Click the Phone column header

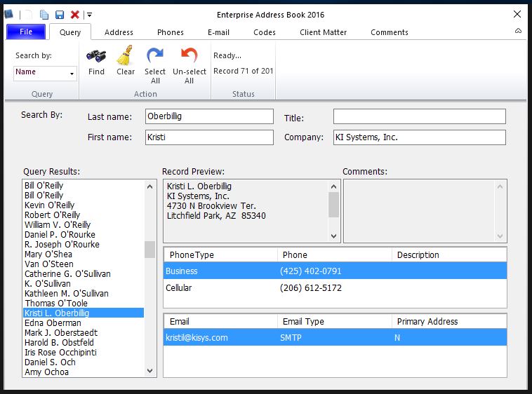(x=335, y=254)
